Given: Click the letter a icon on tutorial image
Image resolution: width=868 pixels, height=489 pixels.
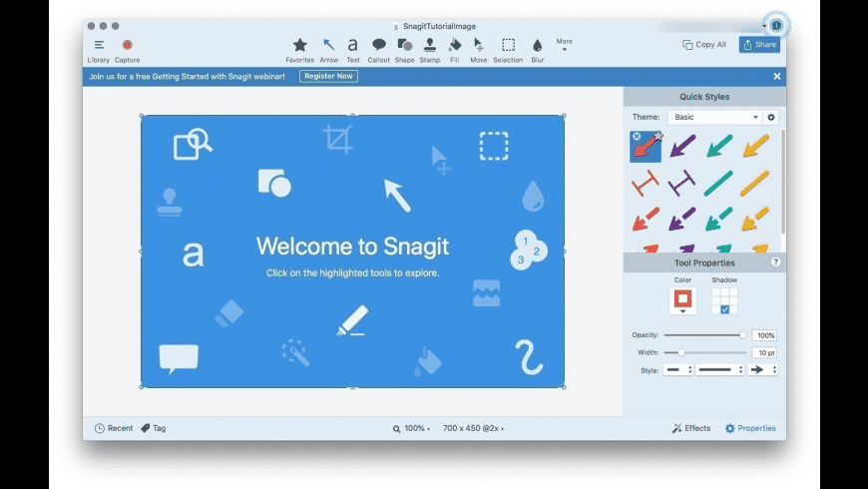Looking at the screenshot, I should point(194,254).
